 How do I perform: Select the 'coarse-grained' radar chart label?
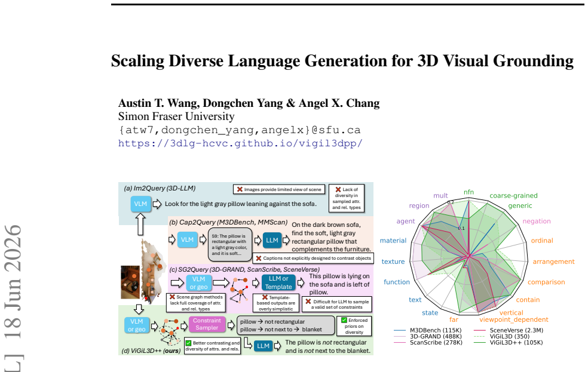click(x=513, y=195)
